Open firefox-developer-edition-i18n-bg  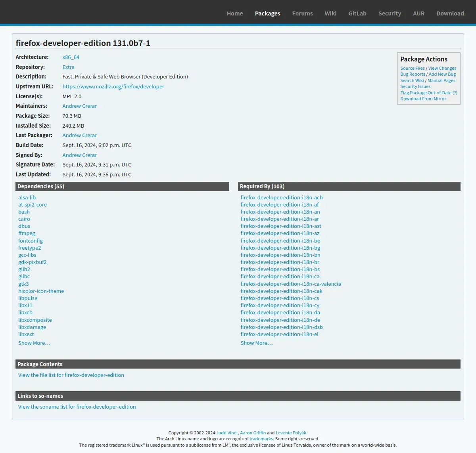(280, 248)
